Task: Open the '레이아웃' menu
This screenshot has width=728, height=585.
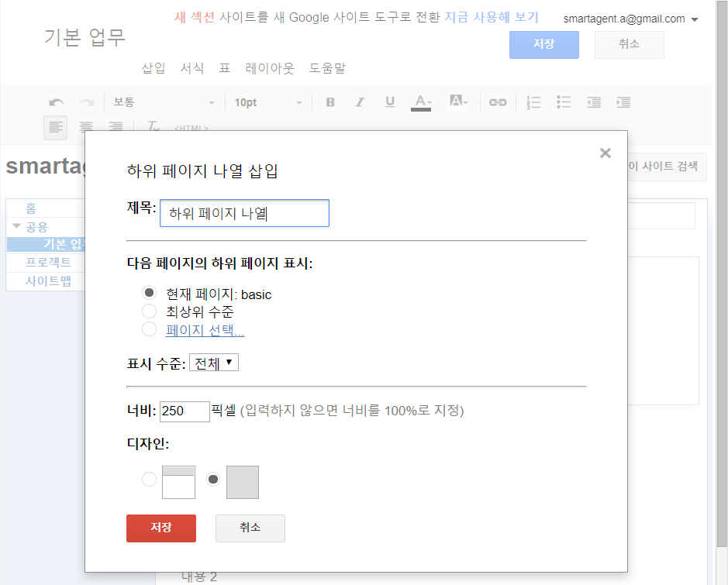Action: coord(270,68)
